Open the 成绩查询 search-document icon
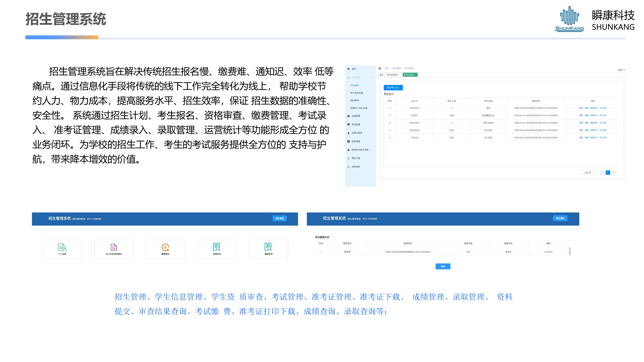 [217, 247]
